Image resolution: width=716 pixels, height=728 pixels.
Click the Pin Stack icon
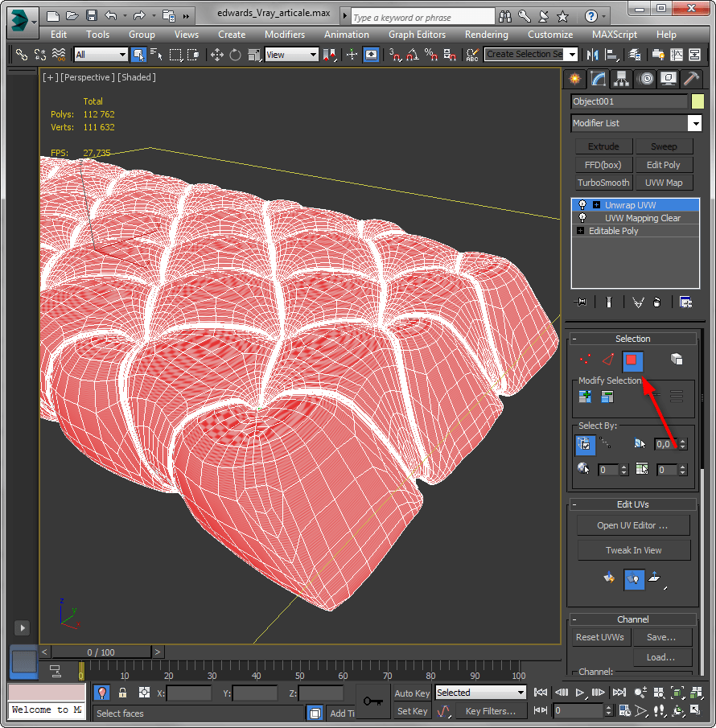(579, 302)
